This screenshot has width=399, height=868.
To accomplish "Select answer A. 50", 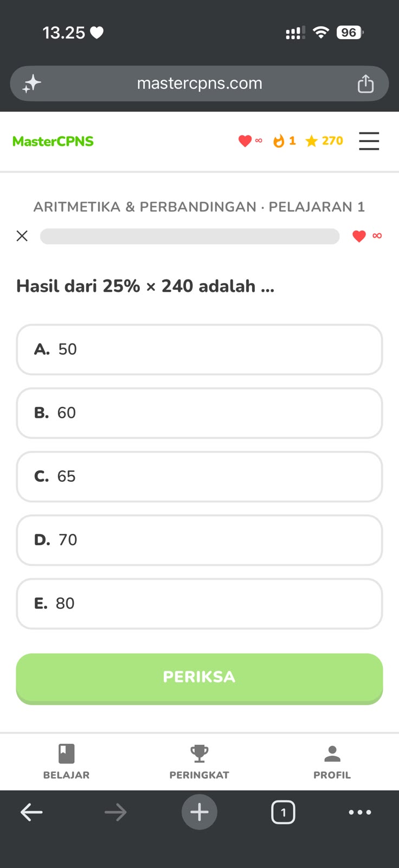I will tap(200, 349).
